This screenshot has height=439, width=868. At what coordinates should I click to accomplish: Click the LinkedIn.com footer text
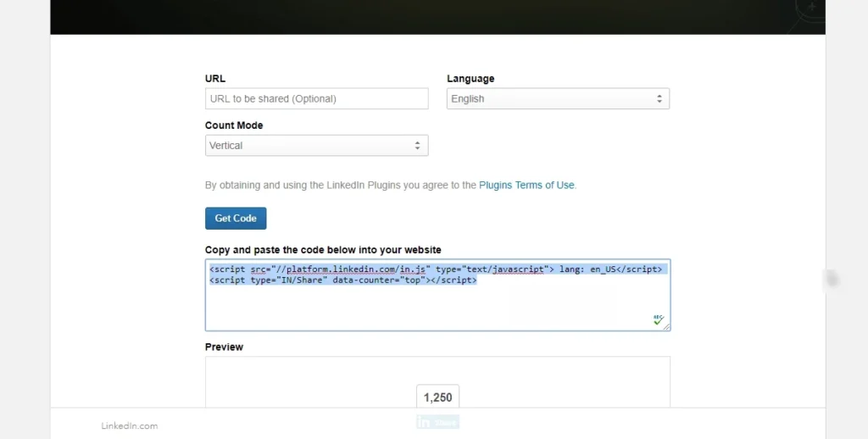tap(129, 425)
